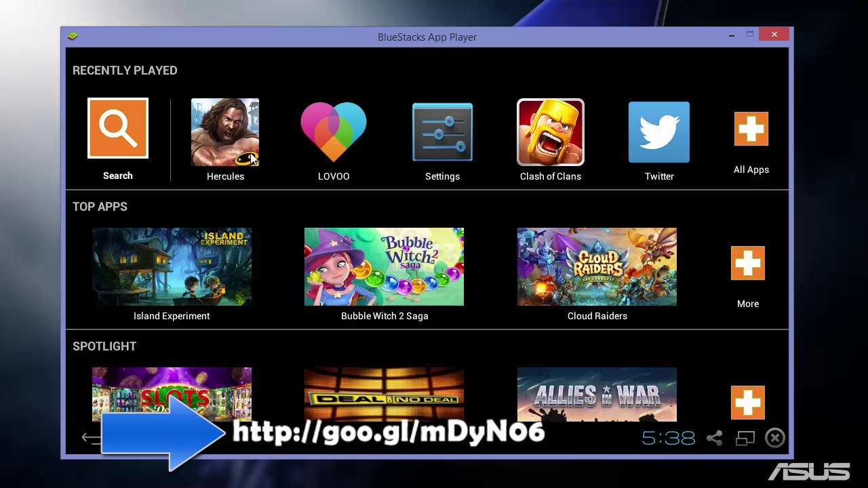This screenshot has width=868, height=488.
Task: Click the Twitter label text
Action: pos(659,176)
